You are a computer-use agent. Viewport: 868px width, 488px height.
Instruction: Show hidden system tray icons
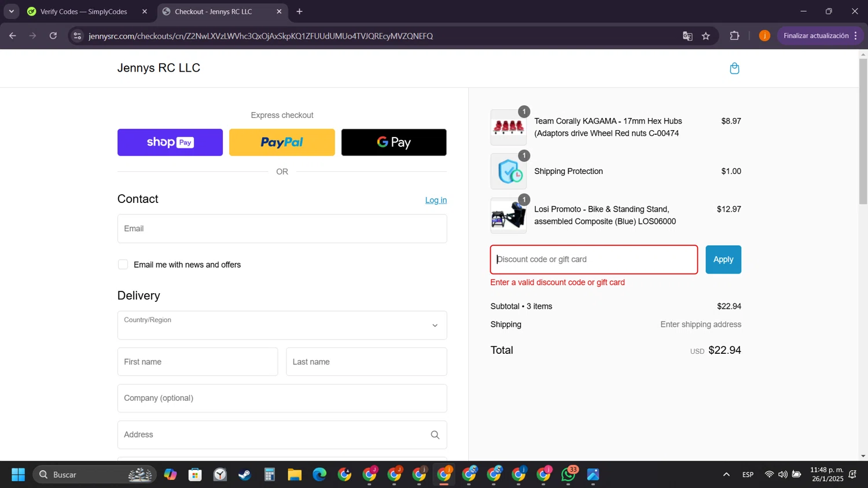click(x=726, y=475)
